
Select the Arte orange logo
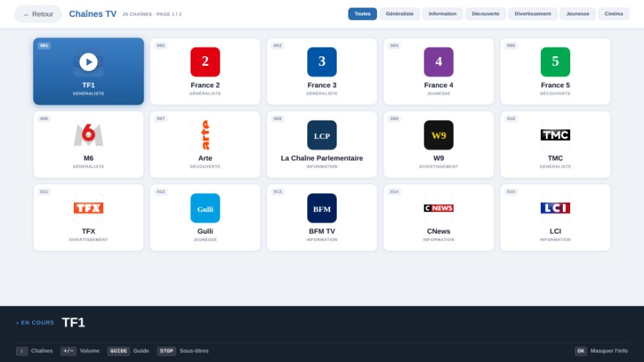click(205, 135)
